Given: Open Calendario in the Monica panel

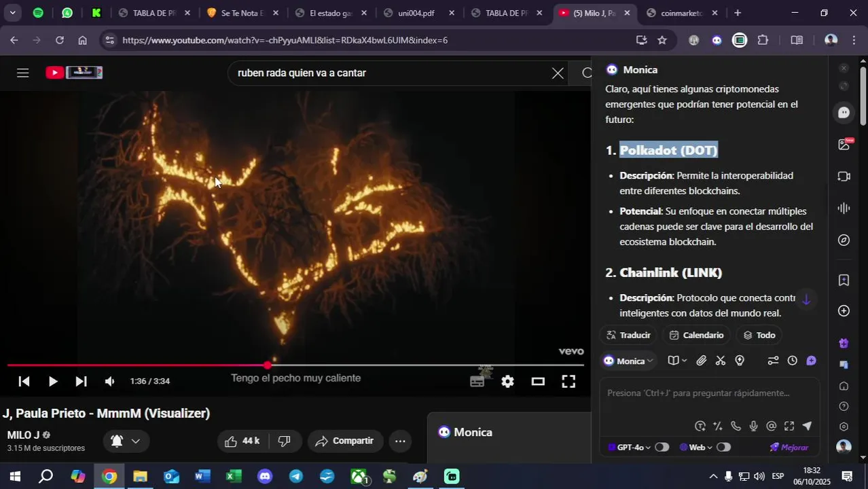Looking at the screenshot, I should click(696, 335).
